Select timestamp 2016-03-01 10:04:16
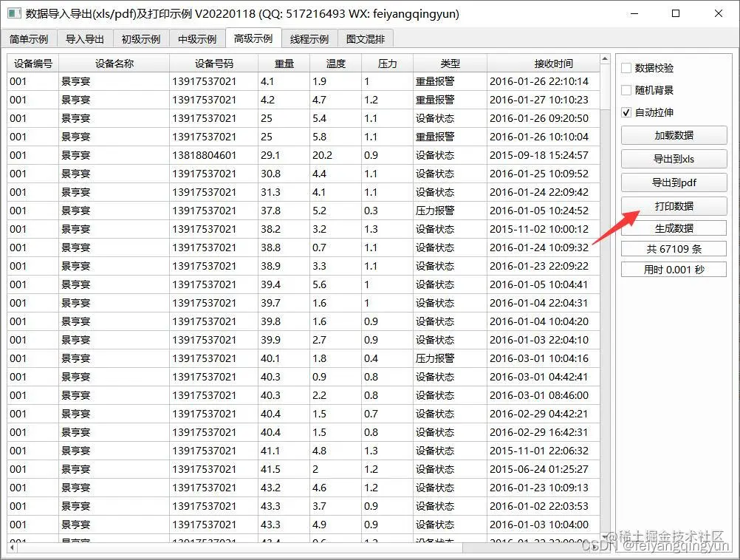 (544, 358)
